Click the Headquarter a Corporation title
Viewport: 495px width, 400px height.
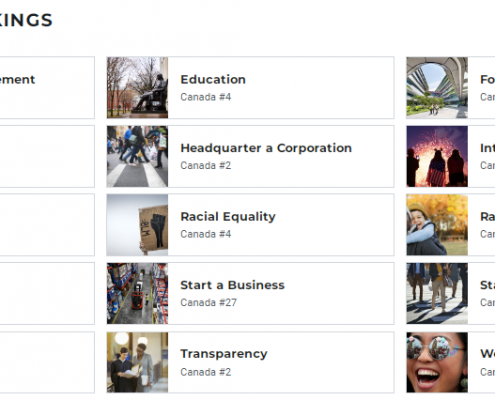[266, 148]
